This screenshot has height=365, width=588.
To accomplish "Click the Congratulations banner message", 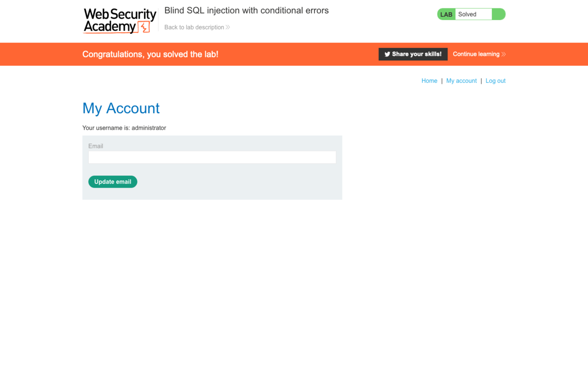I will [x=150, y=54].
